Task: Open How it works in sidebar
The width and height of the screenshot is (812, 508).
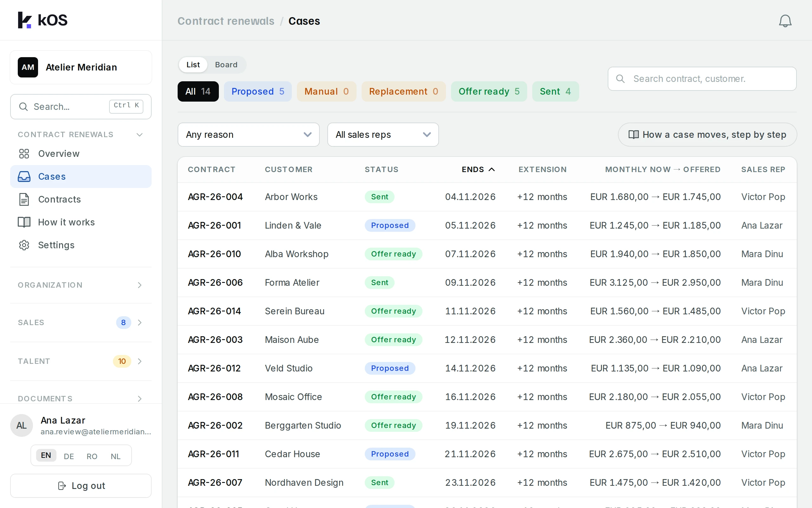Action: coord(81,222)
